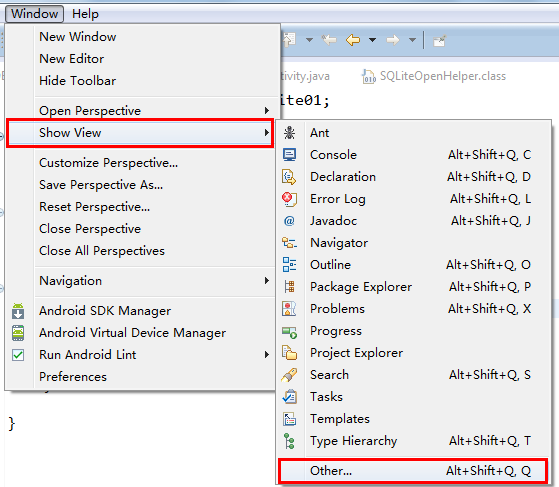Open the forward history dropdown arrow

click(x=412, y=40)
